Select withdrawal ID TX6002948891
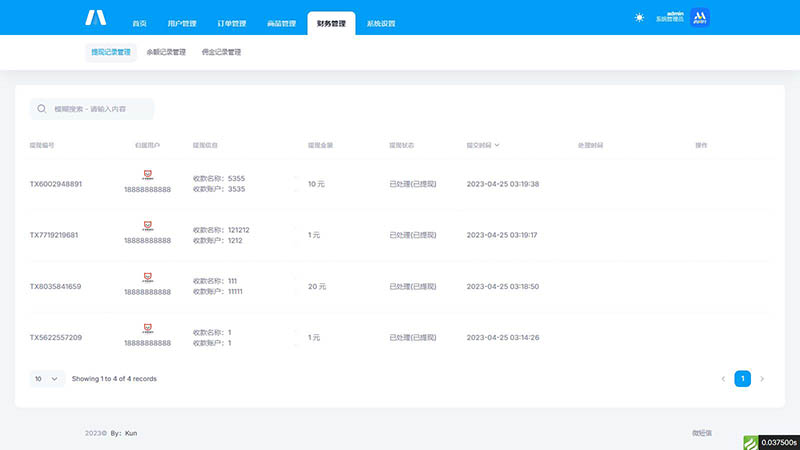Viewport: 800px width, 450px height. [x=56, y=184]
